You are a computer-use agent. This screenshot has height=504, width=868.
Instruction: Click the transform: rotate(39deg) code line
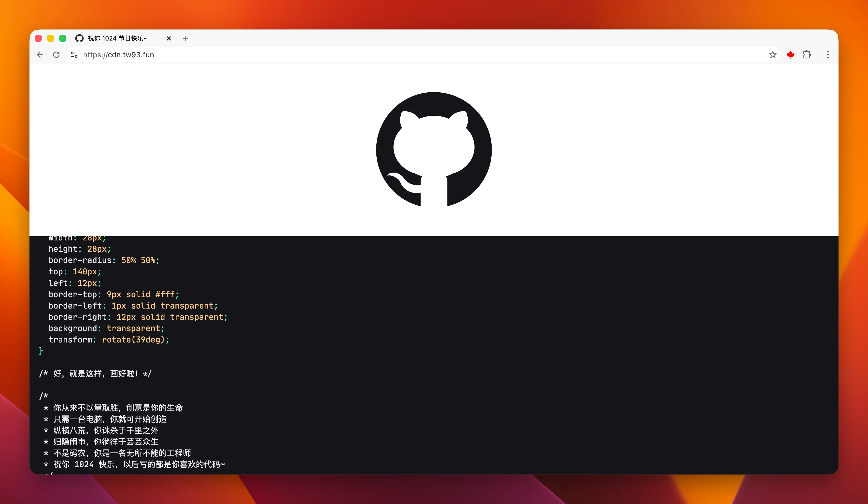click(109, 340)
